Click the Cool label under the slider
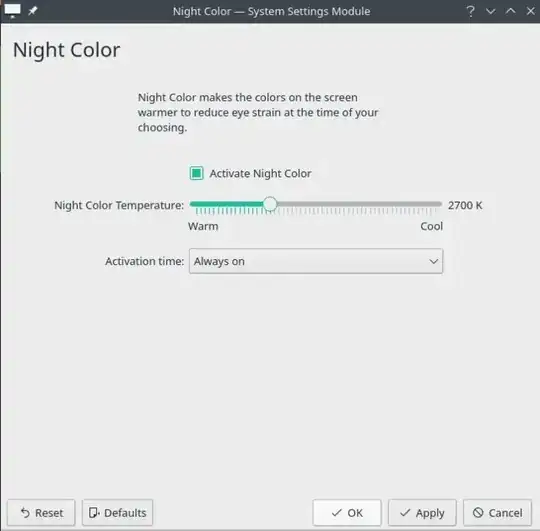540x531 pixels. [x=432, y=226]
